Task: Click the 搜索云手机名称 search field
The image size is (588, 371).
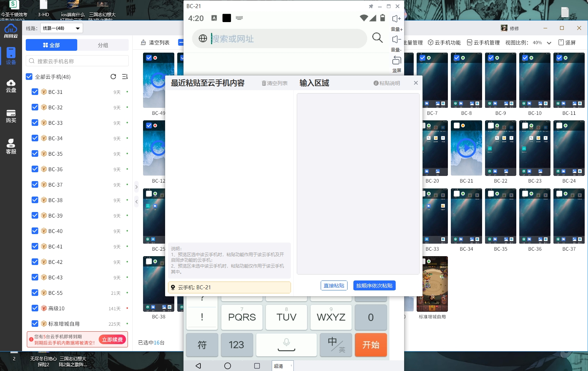Action: 77,61
